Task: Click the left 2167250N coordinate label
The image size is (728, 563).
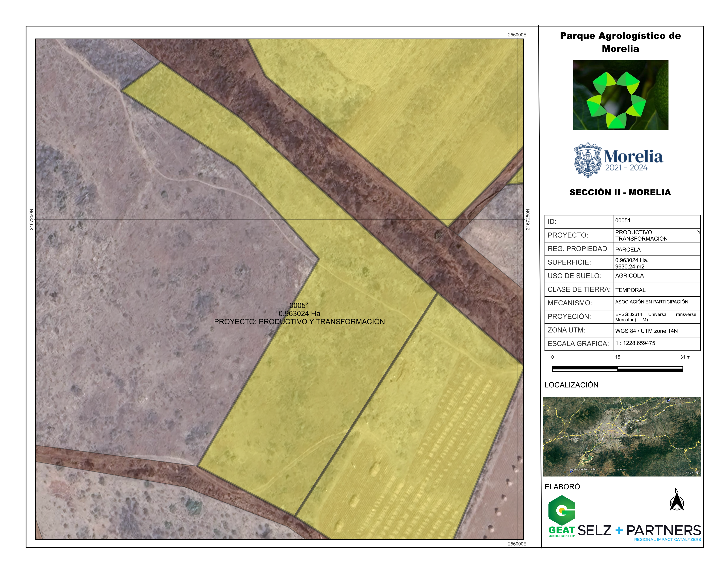Action: [31, 219]
